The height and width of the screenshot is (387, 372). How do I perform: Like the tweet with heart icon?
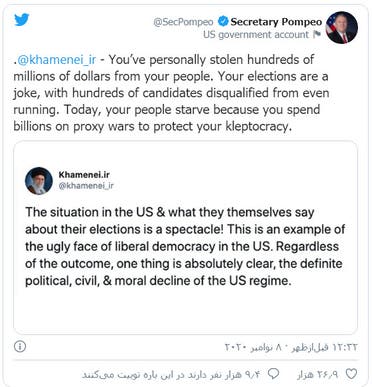coord(351,374)
